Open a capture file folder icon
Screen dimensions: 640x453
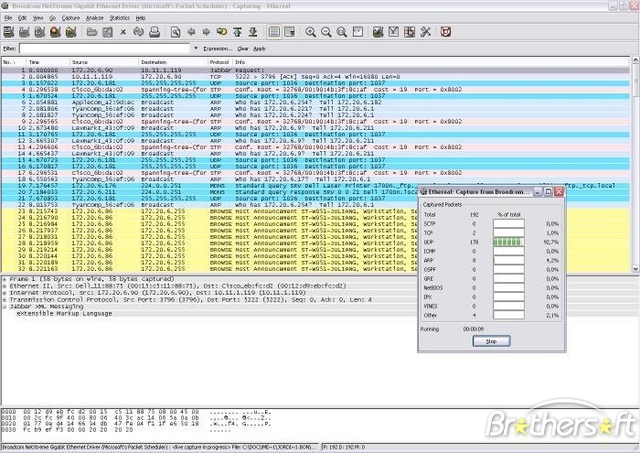click(92, 32)
